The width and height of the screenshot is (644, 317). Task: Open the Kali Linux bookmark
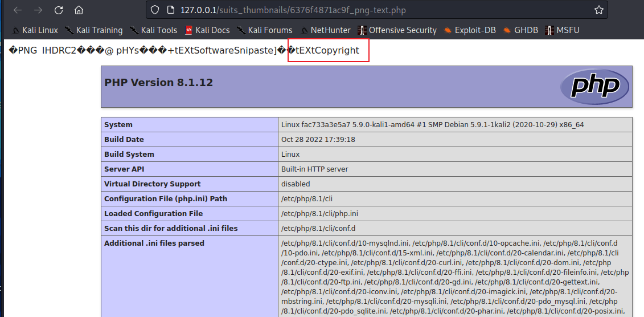pyautogui.click(x=35, y=30)
